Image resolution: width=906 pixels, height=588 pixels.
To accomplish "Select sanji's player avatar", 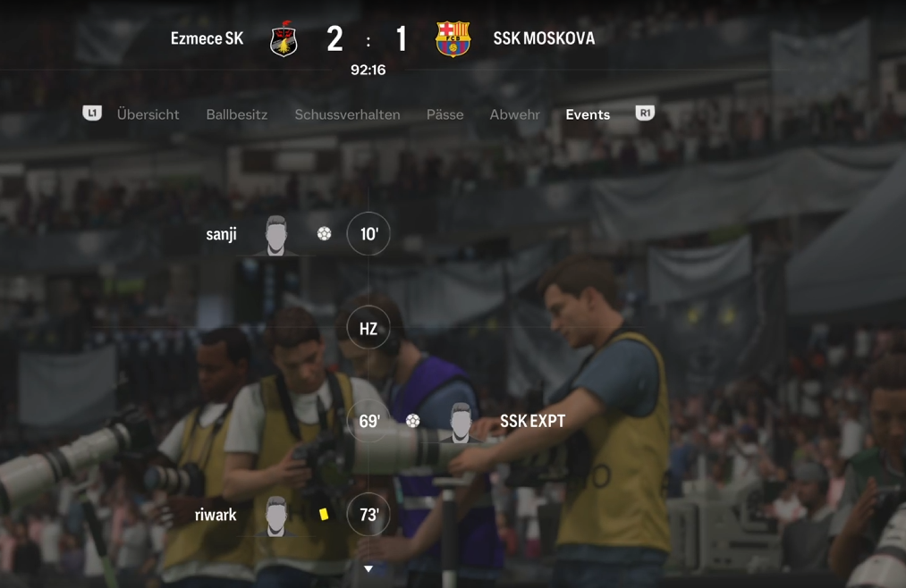I will (x=276, y=235).
